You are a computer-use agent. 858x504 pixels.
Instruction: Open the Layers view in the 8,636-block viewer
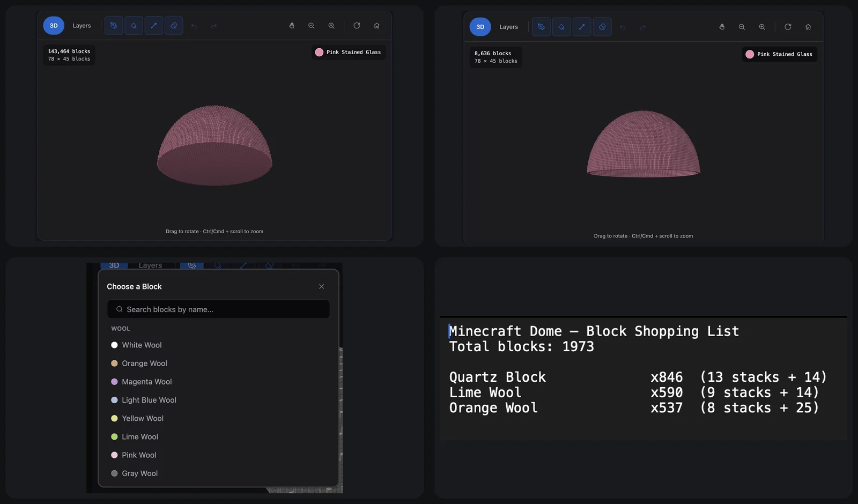[508, 27]
